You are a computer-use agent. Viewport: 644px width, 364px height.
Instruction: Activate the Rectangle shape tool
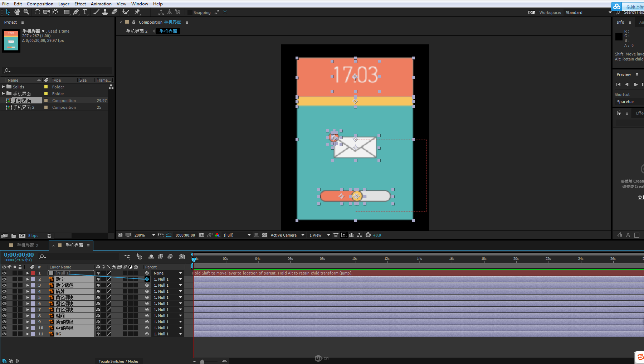pos(67,12)
